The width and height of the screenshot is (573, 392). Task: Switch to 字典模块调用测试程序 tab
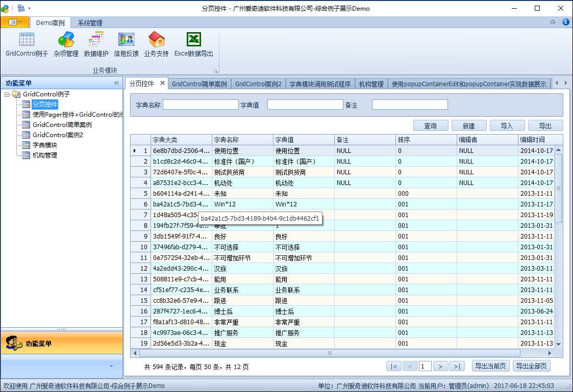(320, 84)
